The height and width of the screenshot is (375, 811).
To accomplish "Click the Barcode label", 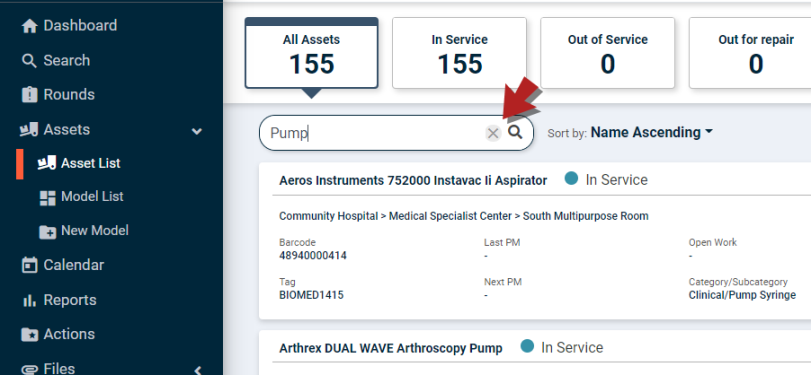I will point(297,243).
